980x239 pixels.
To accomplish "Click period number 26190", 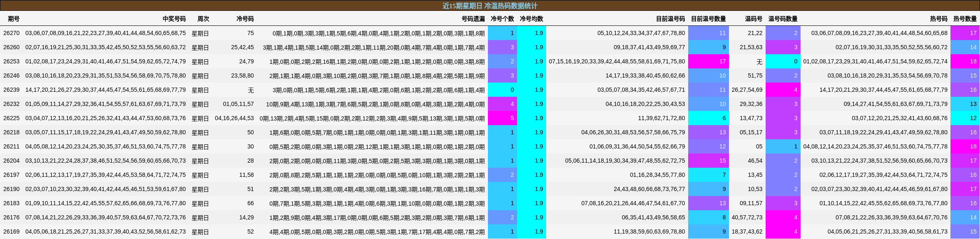I will pyautogui.click(x=11, y=189).
